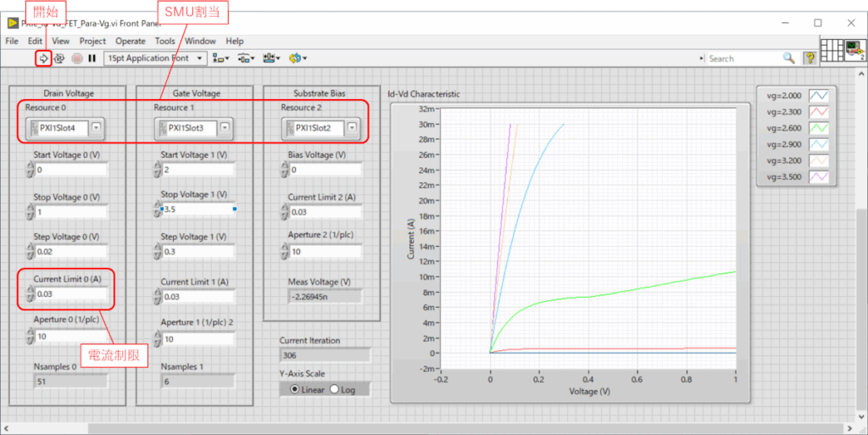Select the Linear Y-axis scale option

[294, 389]
